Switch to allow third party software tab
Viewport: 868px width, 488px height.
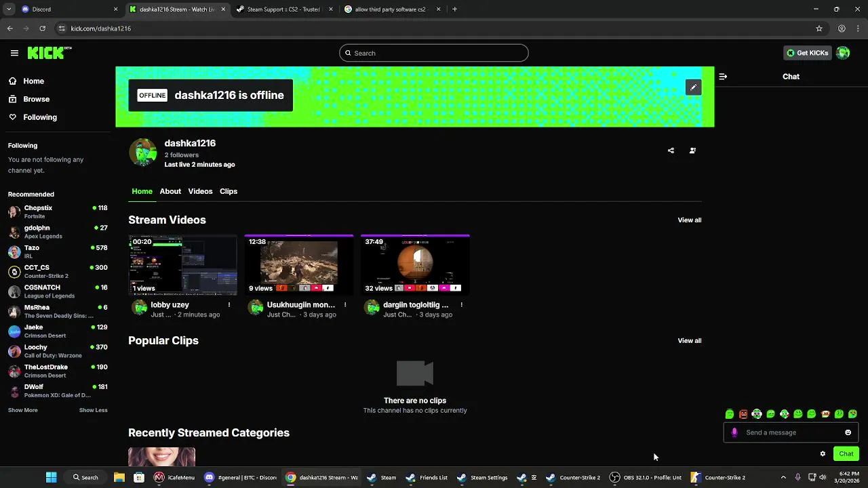pos(392,9)
